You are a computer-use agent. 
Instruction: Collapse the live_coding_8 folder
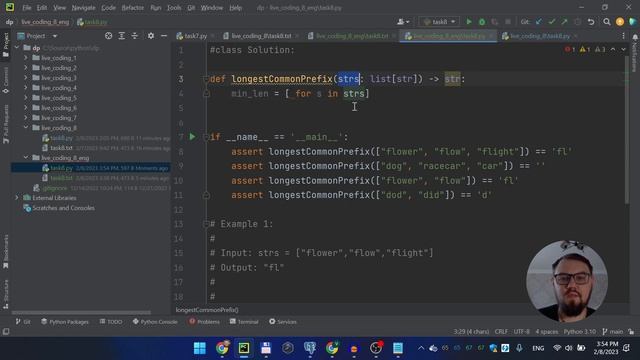click(x=26, y=128)
